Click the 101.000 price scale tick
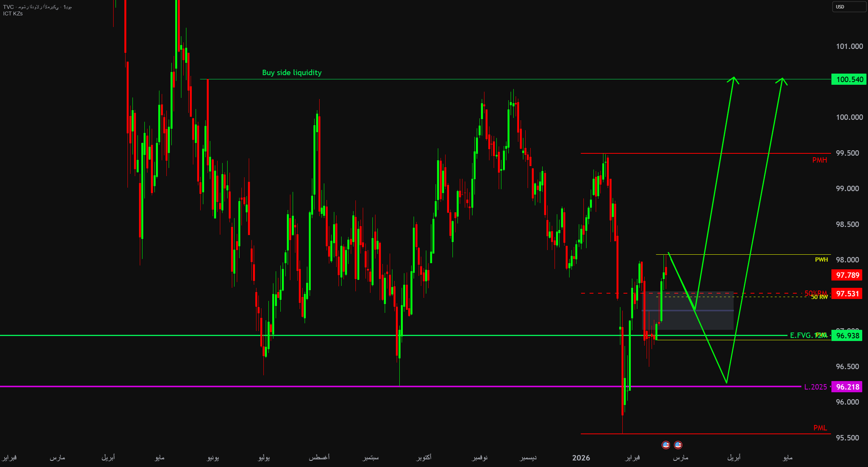Screen dimensions: 868x467 click(849, 46)
